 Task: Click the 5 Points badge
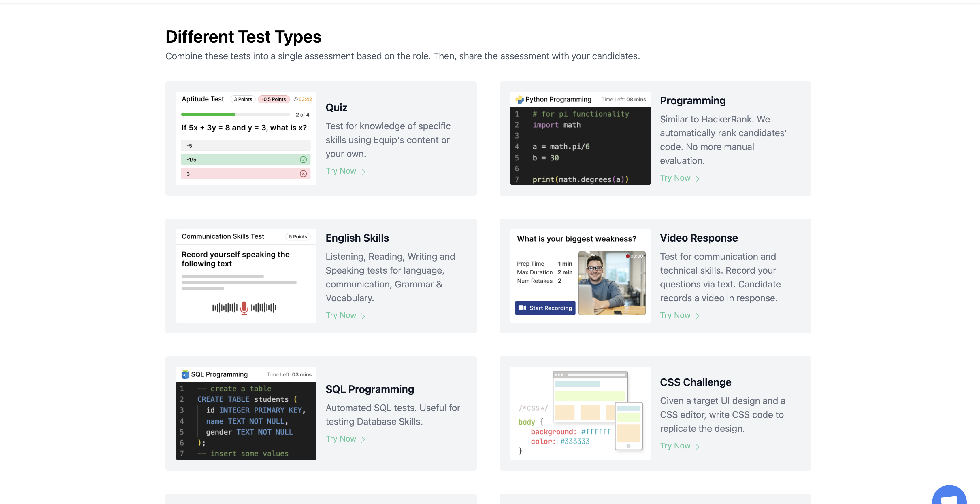(298, 236)
